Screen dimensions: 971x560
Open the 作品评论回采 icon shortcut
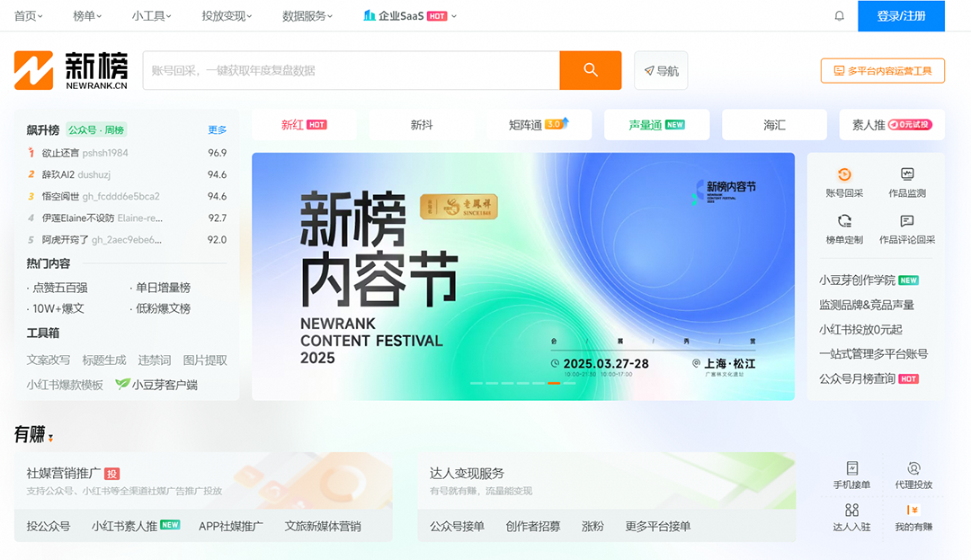906,229
